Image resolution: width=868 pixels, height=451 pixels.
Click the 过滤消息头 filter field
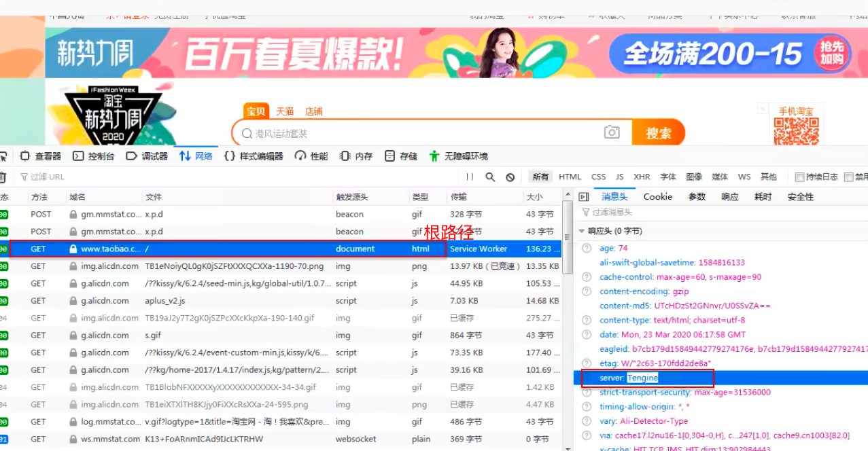[724, 213]
